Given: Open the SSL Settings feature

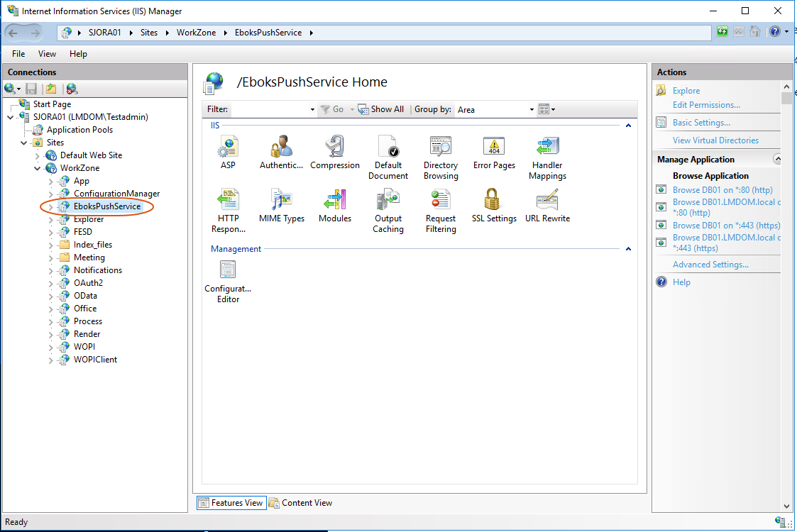Looking at the screenshot, I should [x=494, y=206].
